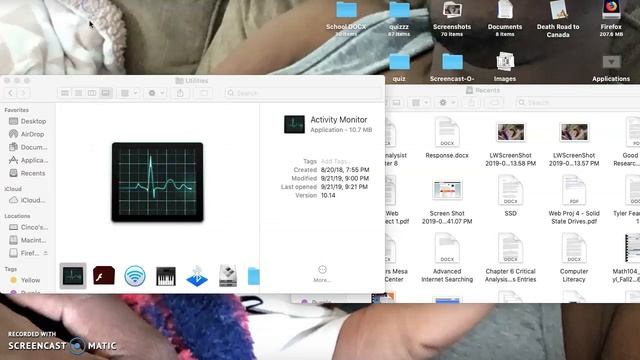Viewport: 640px width, 360px height.
Task: Open Applications in the Finder sidebar
Action: [x=28, y=160]
